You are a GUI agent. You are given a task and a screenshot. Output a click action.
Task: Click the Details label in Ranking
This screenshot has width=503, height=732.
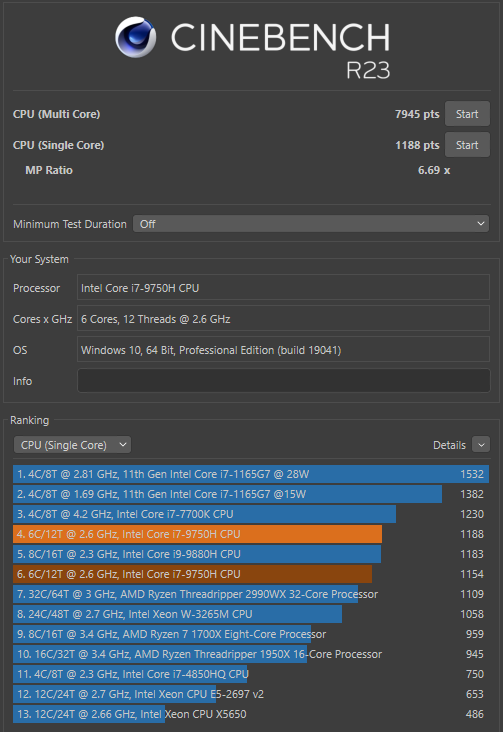pyautogui.click(x=449, y=445)
